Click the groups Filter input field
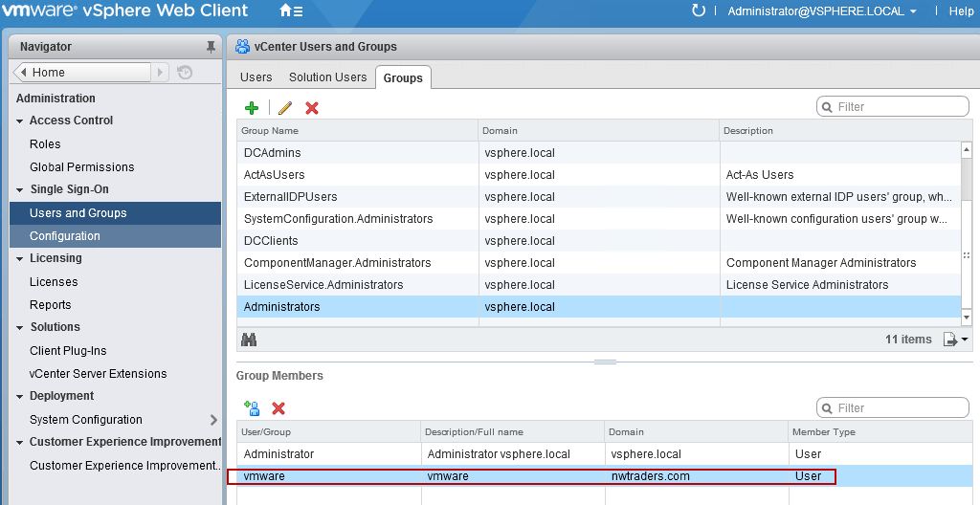The image size is (980, 505). pos(900,107)
